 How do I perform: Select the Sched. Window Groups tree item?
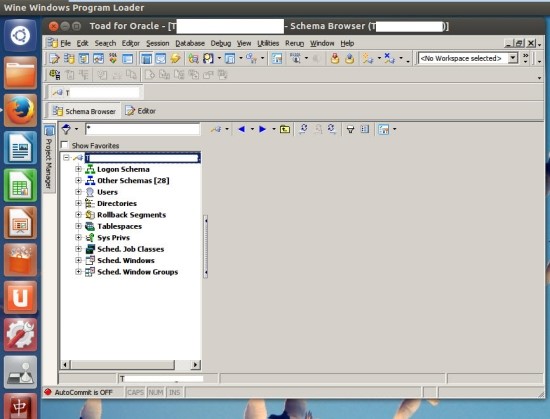pyautogui.click(x=138, y=272)
